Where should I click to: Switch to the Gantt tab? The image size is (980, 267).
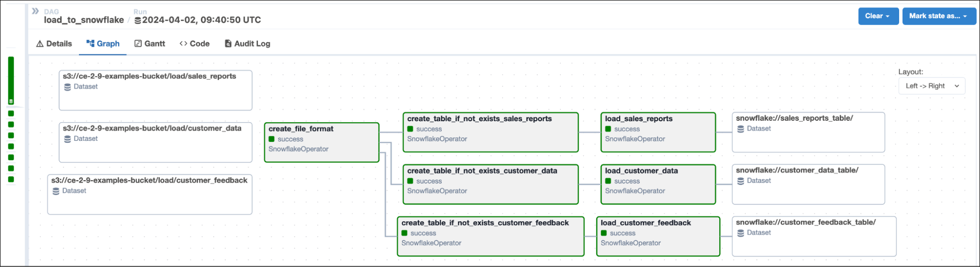pos(150,44)
